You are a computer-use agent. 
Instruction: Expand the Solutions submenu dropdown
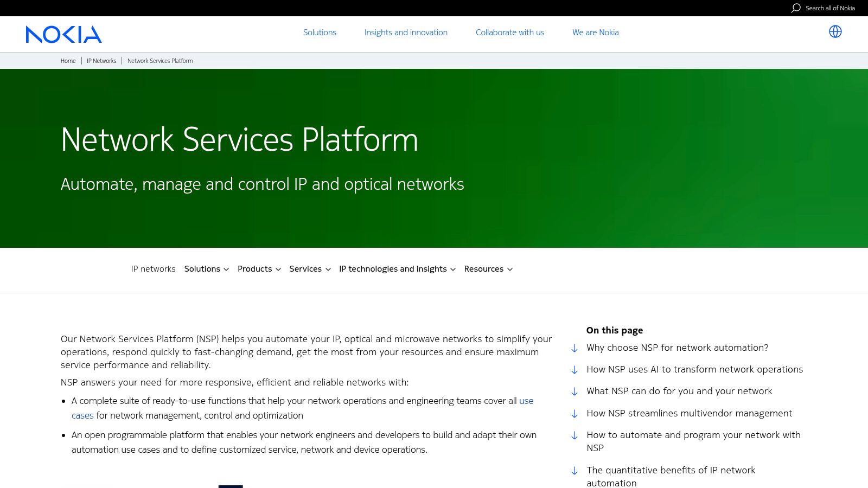(207, 269)
